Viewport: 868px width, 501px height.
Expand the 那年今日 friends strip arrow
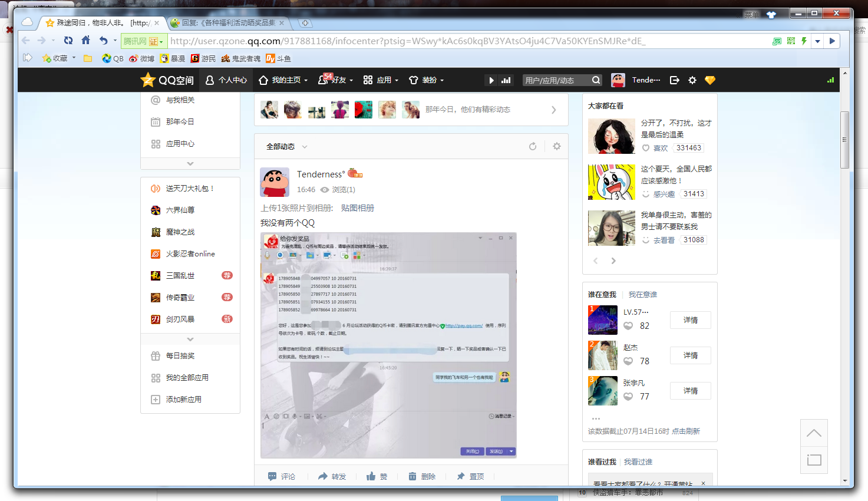553,110
